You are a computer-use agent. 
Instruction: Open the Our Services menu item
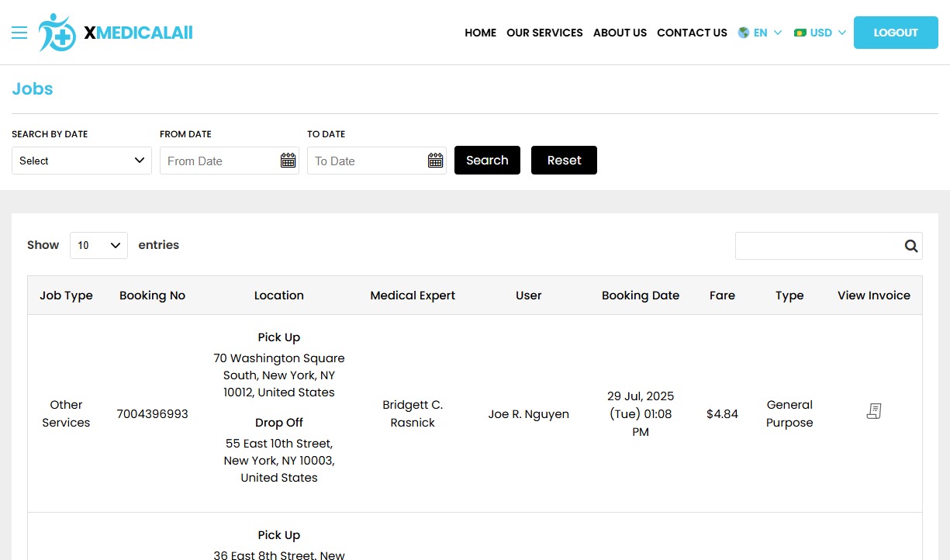pyautogui.click(x=544, y=33)
